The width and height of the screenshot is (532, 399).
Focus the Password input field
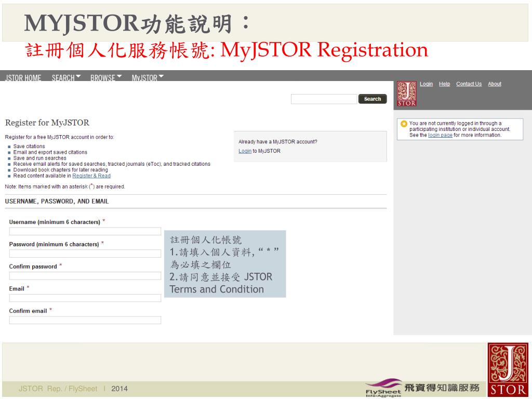pyautogui.click(x=85, y=254)
